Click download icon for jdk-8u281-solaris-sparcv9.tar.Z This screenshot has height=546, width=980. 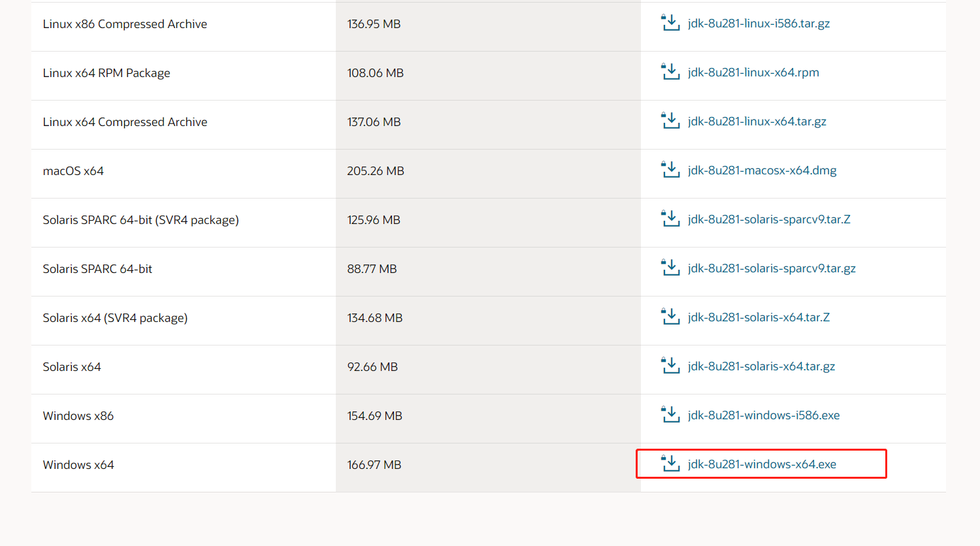coord(670,219)
